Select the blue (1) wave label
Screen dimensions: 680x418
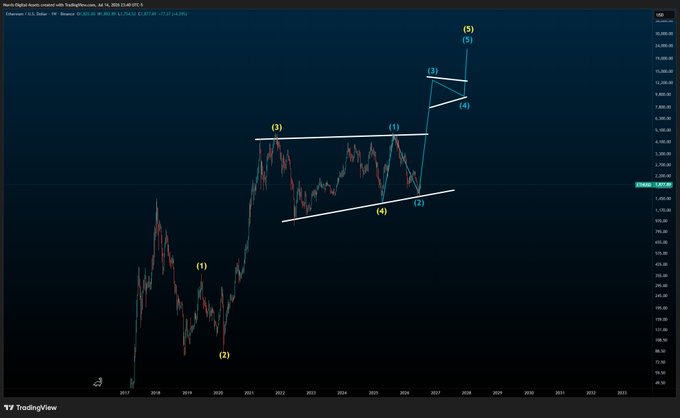394,127
